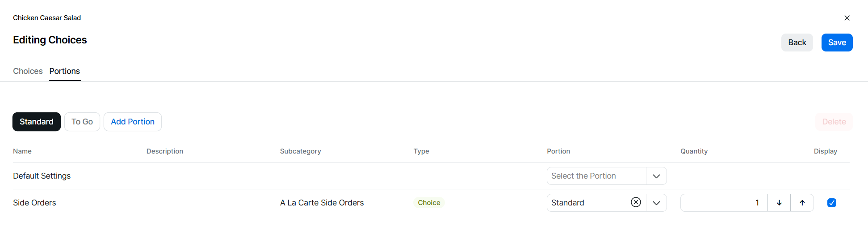Expand the Default Settings portion dropdown

656,176
